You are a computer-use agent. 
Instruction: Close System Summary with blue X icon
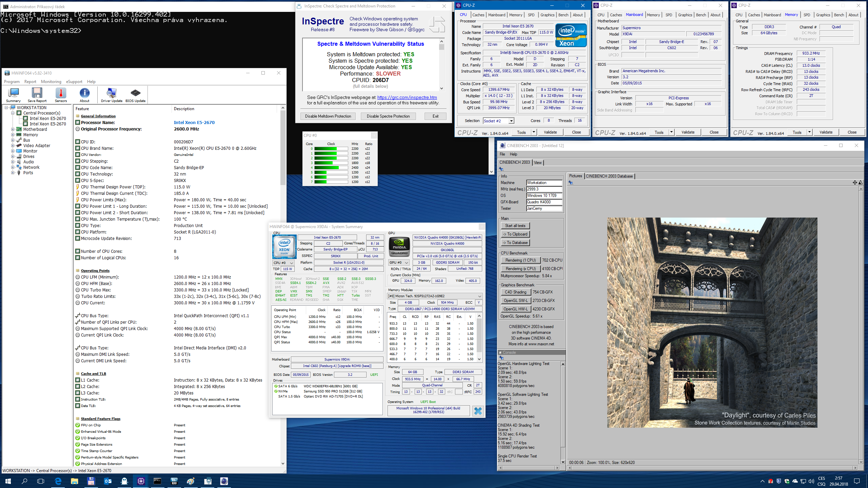(478, 411)
